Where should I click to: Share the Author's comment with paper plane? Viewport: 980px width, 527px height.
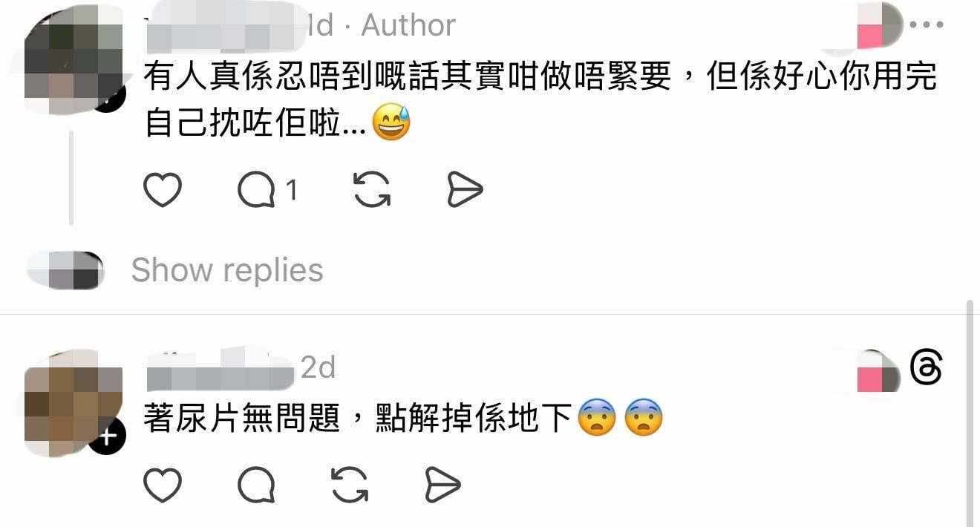tap(465, 190)
